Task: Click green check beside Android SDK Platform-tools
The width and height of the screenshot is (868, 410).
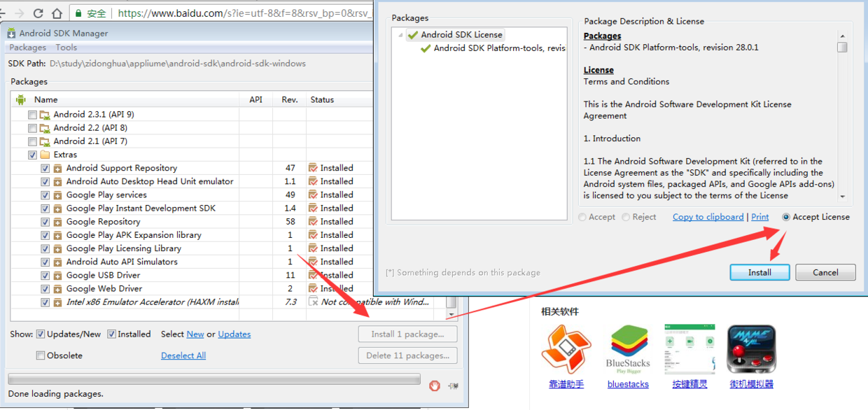Action: (426, 48)
